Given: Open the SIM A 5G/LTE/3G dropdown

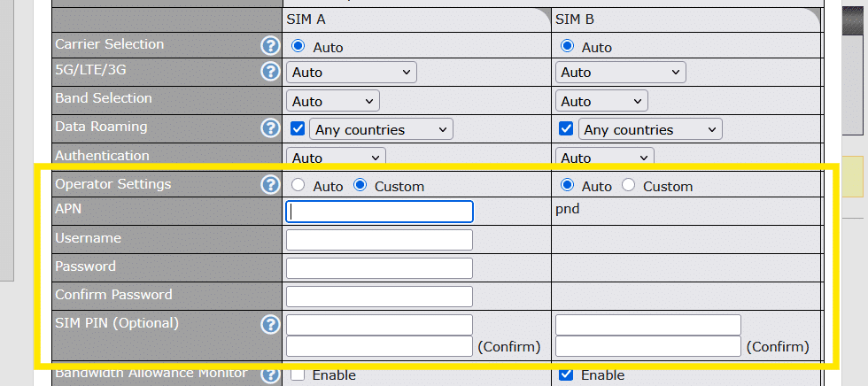Looking at the screenshot, I should 352,73.
